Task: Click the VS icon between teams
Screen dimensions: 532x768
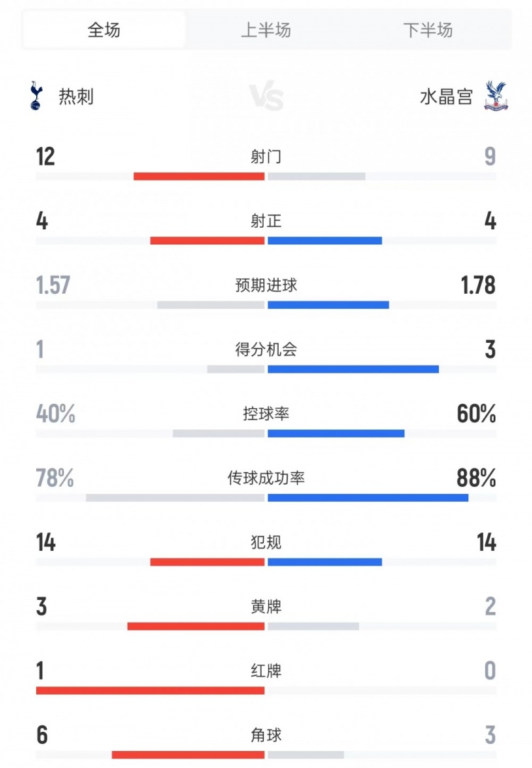Action: pos(266,97)
